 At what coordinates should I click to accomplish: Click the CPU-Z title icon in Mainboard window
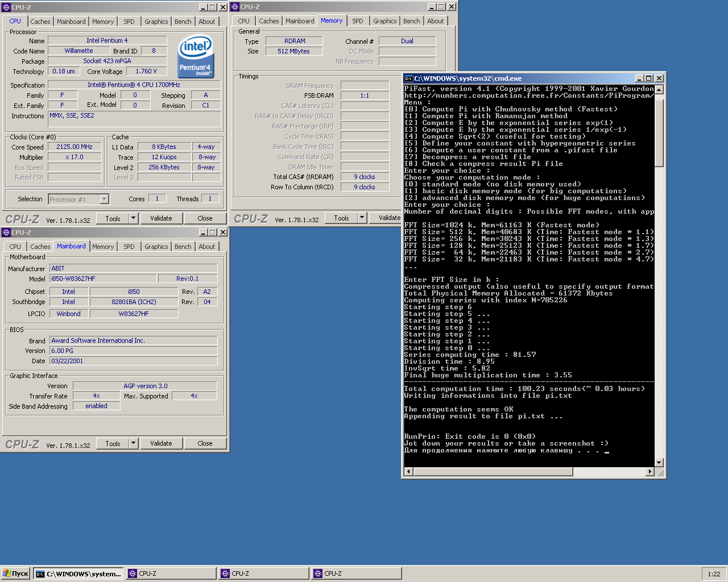click(6, 232)
